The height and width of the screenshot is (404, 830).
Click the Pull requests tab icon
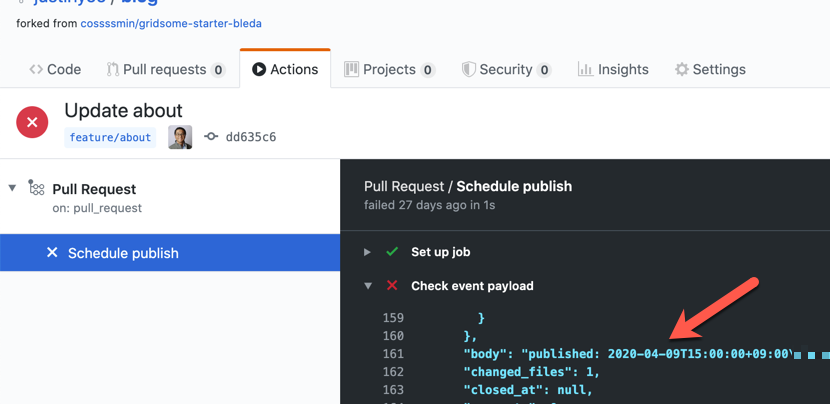click(113, 69)
